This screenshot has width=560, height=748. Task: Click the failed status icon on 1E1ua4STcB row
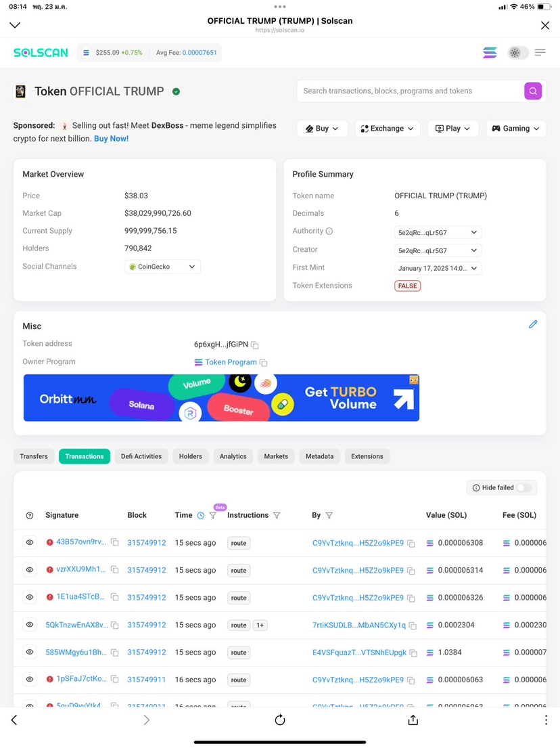point(49,597)
